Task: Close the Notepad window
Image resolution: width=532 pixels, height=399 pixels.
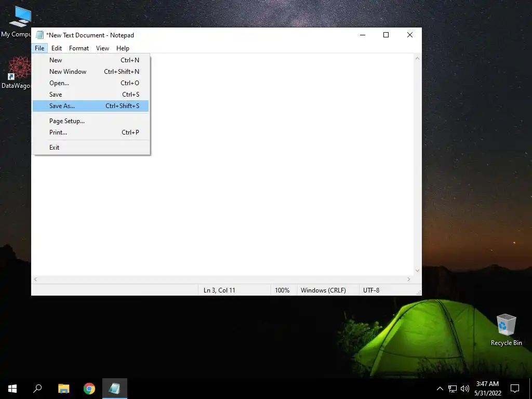Action: pyautogui.click(x=410, y=35)
